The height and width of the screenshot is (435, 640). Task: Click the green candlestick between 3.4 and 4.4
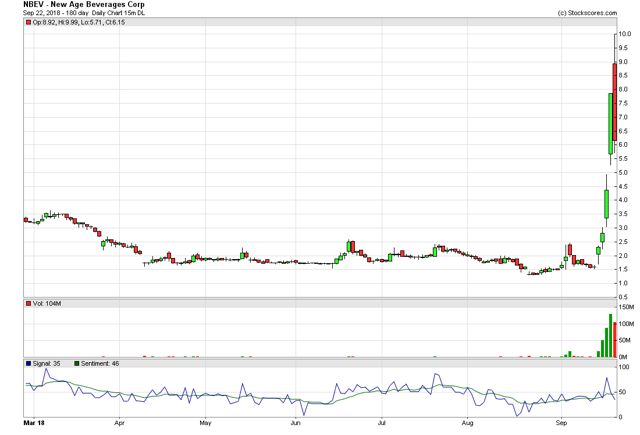607,204
